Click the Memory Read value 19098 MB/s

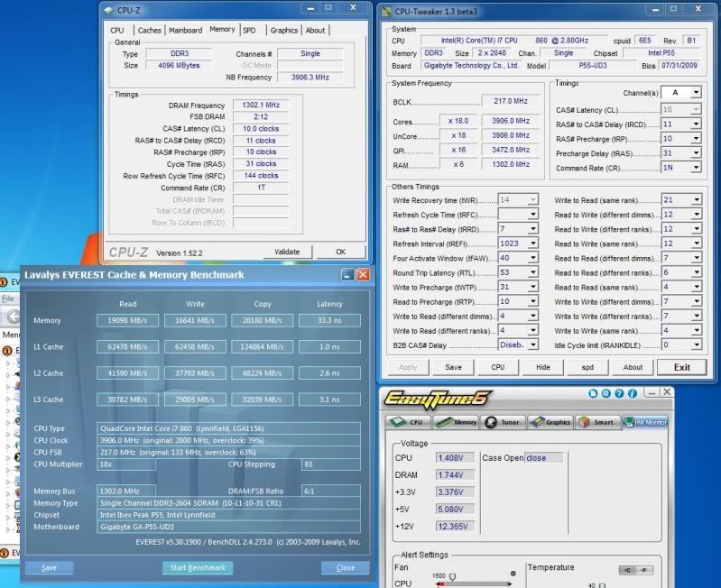(x=127, y=321)
